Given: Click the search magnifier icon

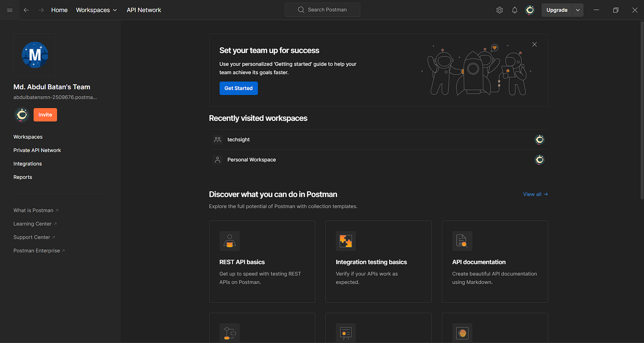Looking at the screenshot, I should (301, 10).
